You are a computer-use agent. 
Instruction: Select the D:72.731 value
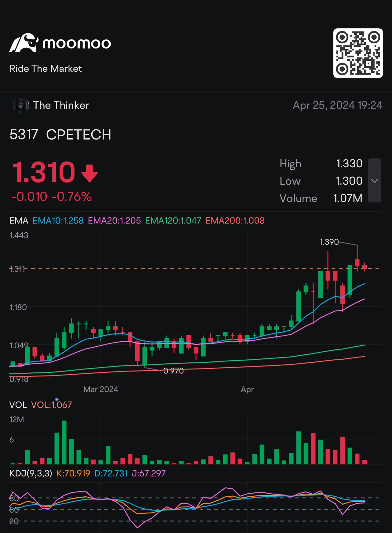pos(111,473)
